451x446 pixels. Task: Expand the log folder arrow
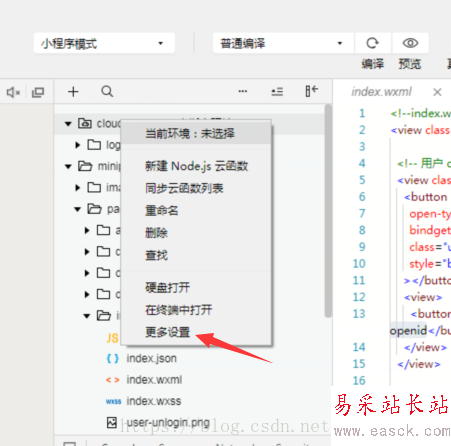78,145
